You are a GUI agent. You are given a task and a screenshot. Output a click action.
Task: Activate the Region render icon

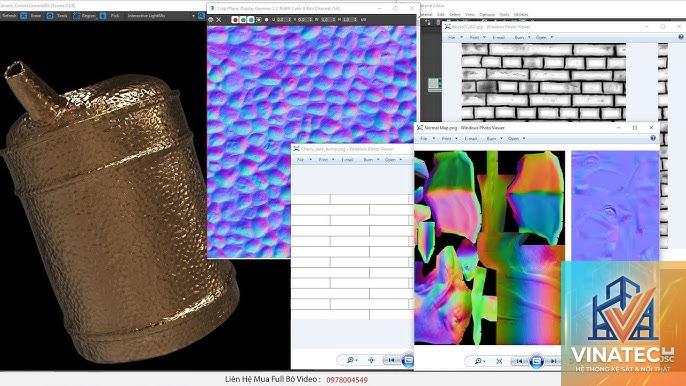coord(77,16)
